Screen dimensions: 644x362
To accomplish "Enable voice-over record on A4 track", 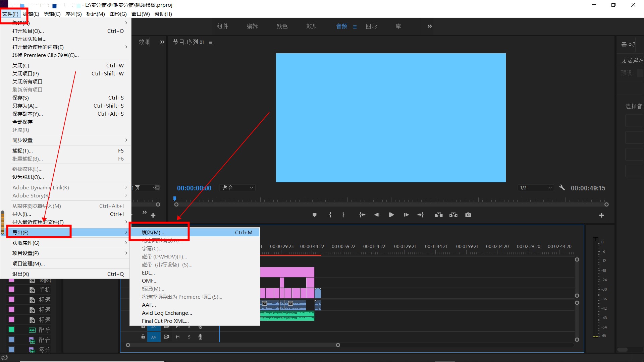I will tap(200, 337).
